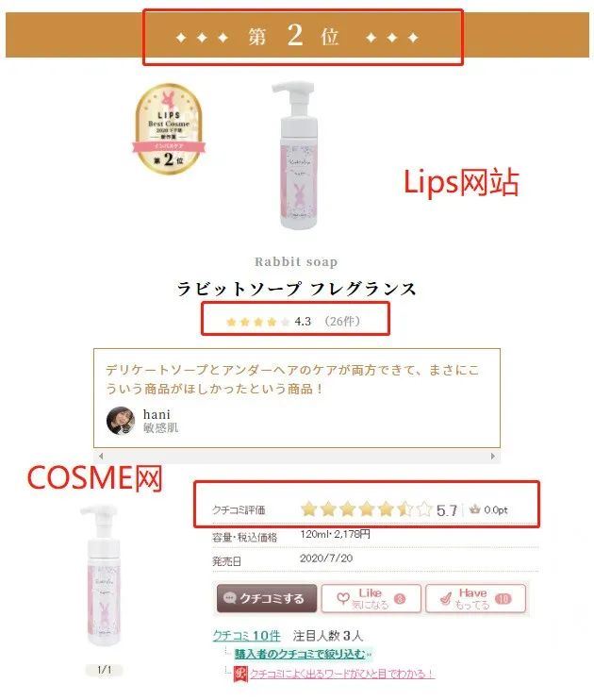The width and height of the screenshot is (594, 700).
Task: Click the LIPS Best Cosme award badge
Action: pos(169,129)
